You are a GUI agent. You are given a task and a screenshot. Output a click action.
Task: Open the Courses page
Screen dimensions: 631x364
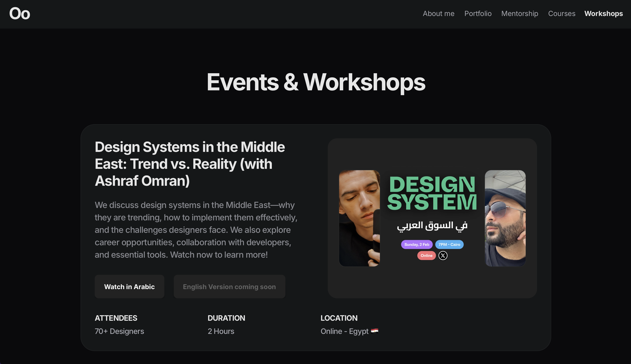pos(562,14)
